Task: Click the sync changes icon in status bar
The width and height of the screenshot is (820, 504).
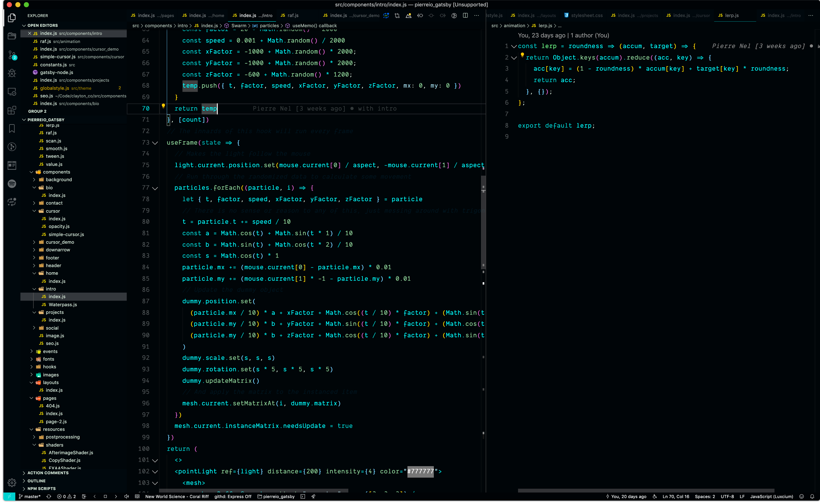Action: point(49,496)
